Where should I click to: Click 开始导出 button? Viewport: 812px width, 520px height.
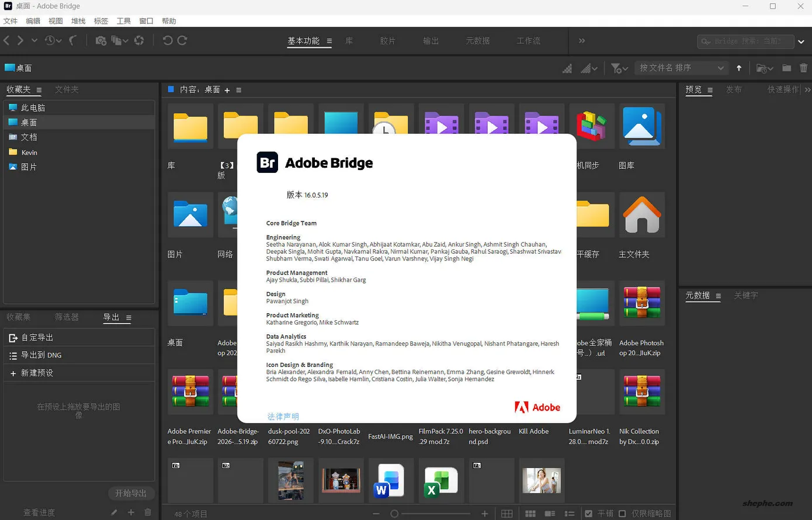point(131,493)
